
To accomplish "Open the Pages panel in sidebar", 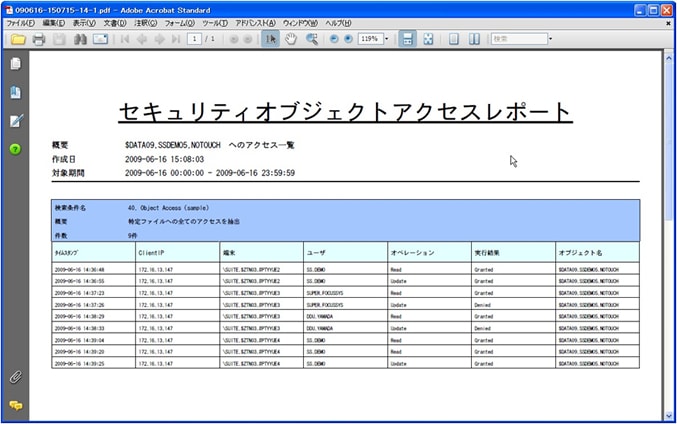I will coord(15,64).
